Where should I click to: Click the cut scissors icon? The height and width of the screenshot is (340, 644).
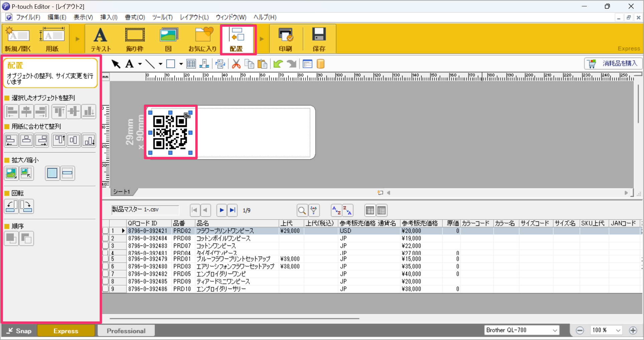pos(236,64)
